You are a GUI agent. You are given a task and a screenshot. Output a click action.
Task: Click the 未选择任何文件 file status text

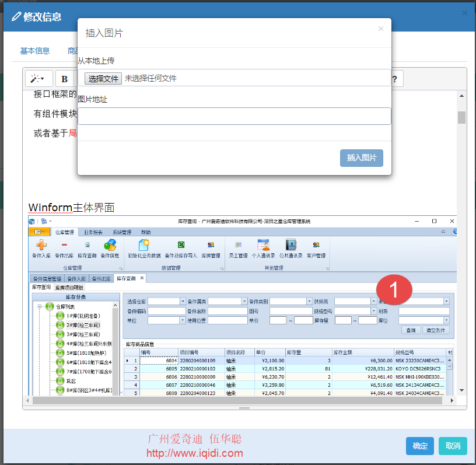(150, 78)
